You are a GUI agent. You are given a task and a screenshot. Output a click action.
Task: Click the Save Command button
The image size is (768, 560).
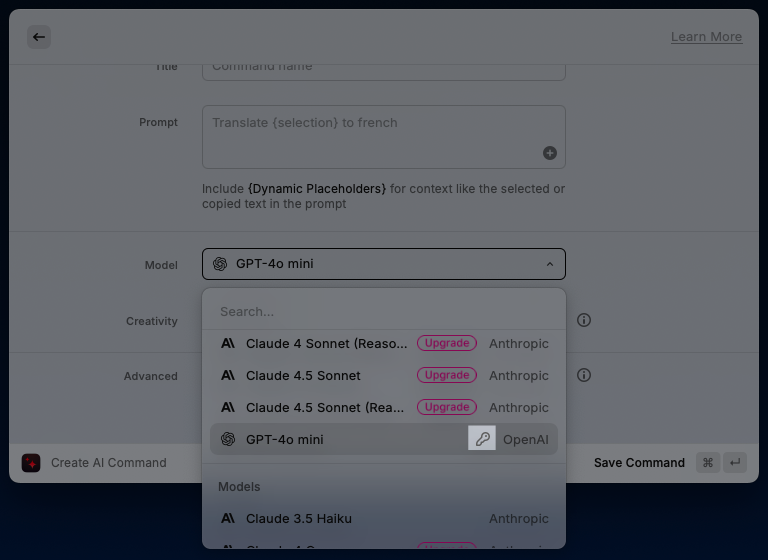point(639,463)
